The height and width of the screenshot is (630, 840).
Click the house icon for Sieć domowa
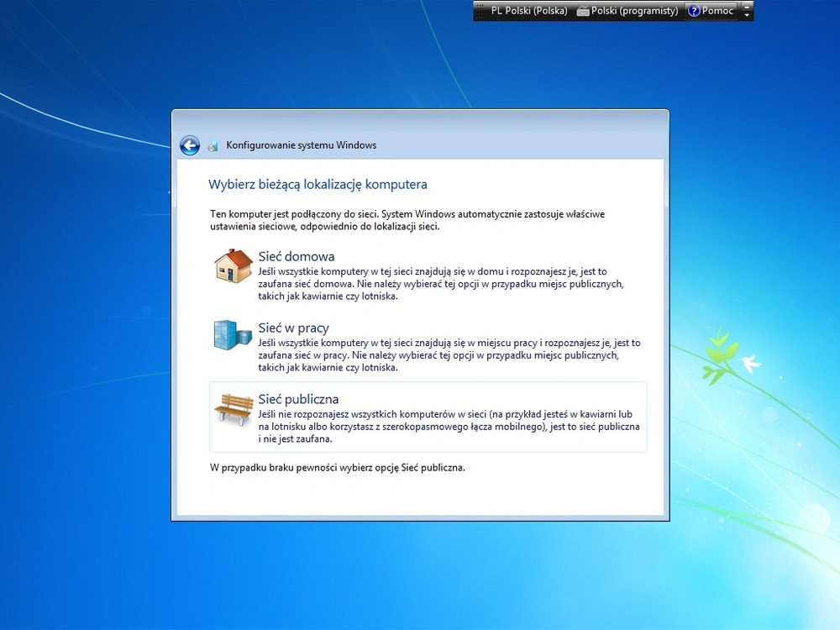coord(233,265)
